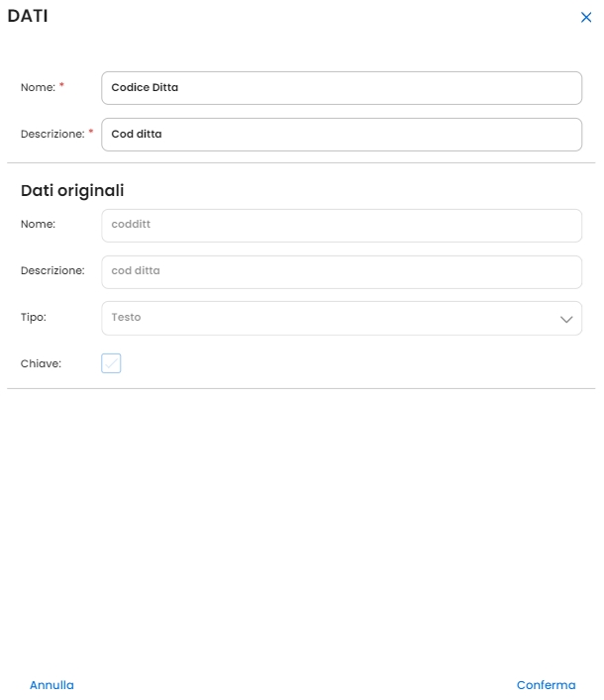The width and height of the screenshot is (604, 700).
Task: Click the required Nome label at the top
Action: pyautogui.click(x=38, y=87)
